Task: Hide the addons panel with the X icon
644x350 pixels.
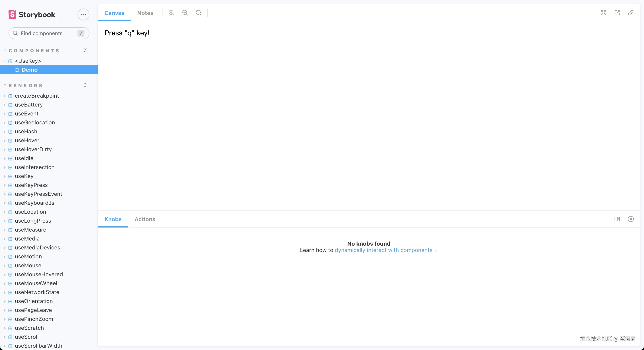Action: point(631,219)
